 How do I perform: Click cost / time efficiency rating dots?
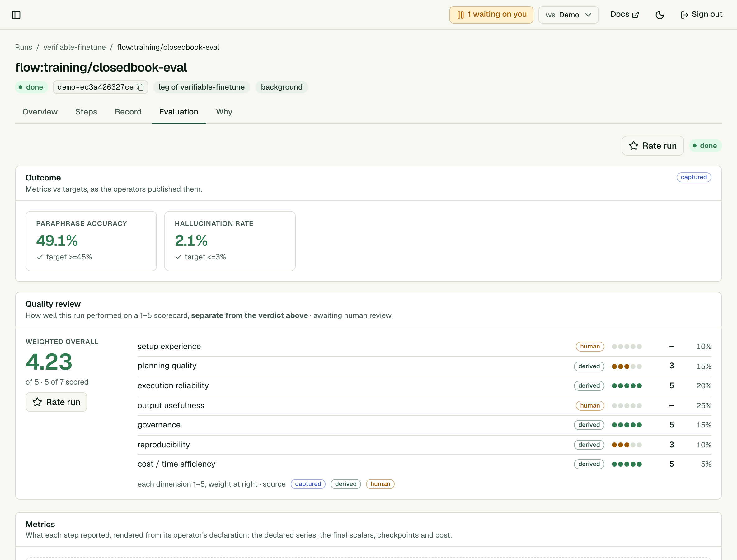click(627, 464)
